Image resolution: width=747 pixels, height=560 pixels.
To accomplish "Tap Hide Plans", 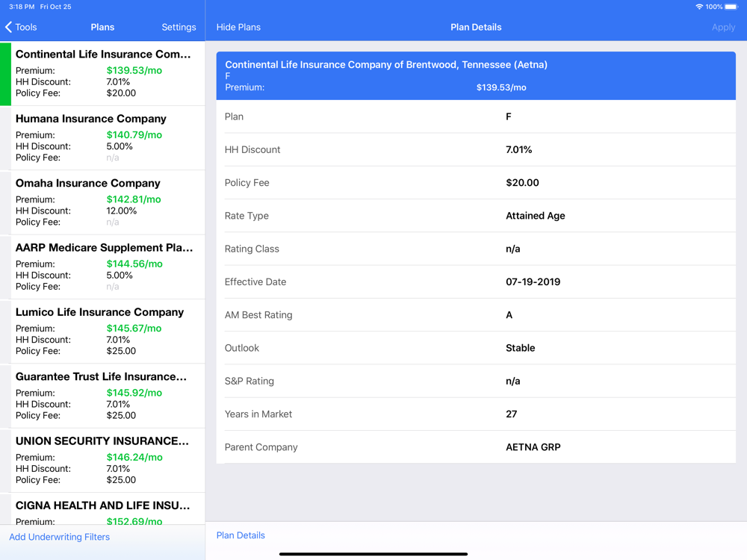I will click(x=238, y=27).
